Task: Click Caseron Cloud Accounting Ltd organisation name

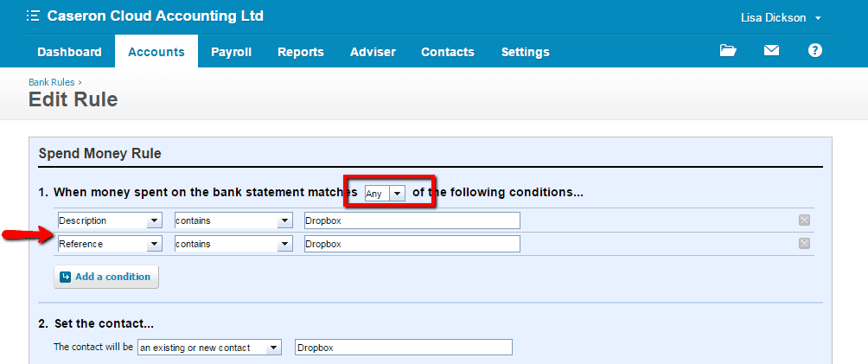Action: pyautogui.click(x=156, y=16)
